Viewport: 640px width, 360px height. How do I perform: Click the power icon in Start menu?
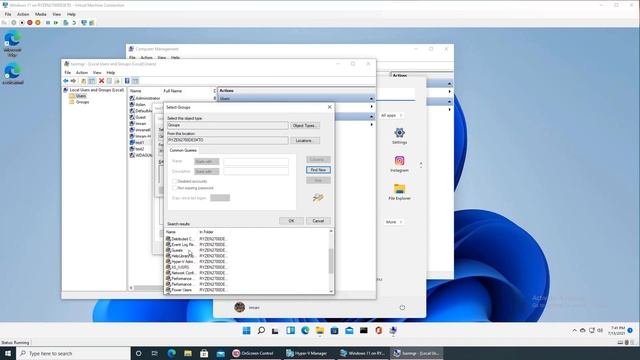[x=402, y=307]
